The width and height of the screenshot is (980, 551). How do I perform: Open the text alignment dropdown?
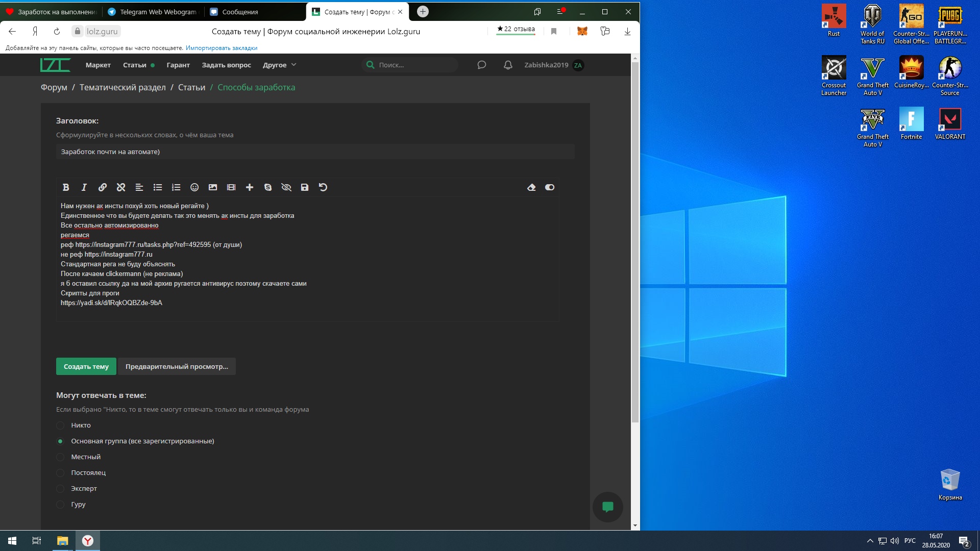point(139,187)
